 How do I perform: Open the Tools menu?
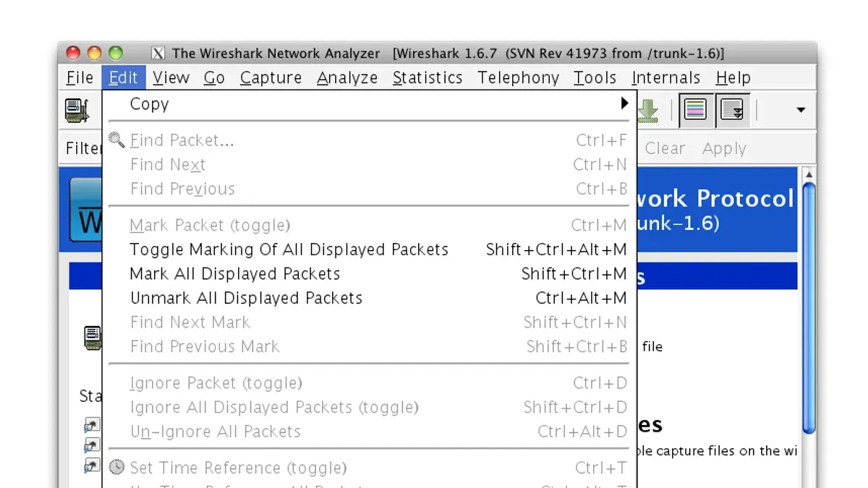tap(595, 77)
